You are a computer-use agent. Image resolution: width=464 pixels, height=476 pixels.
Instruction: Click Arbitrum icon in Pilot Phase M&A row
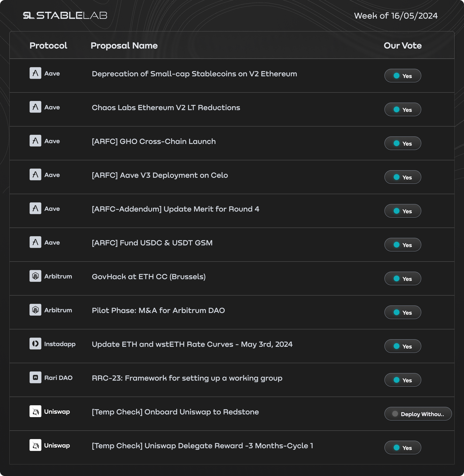35,310
